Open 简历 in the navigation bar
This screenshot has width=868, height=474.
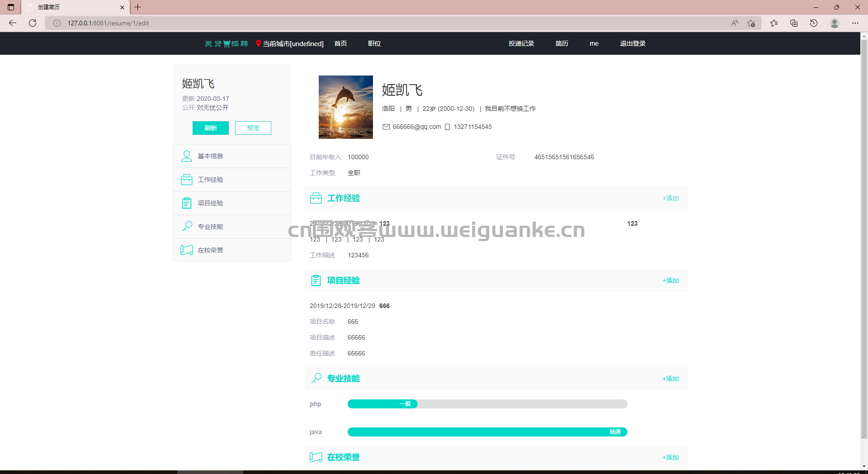coord(561,43)
